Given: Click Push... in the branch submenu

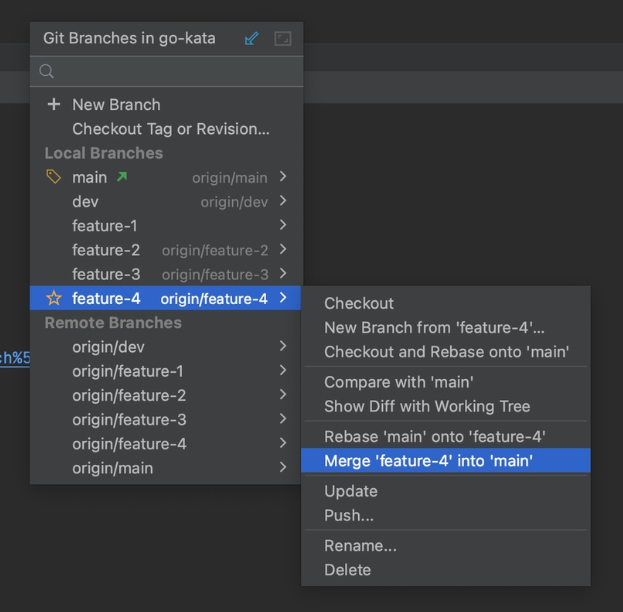Looking at the screenshot, I should [x=349, y=515].
